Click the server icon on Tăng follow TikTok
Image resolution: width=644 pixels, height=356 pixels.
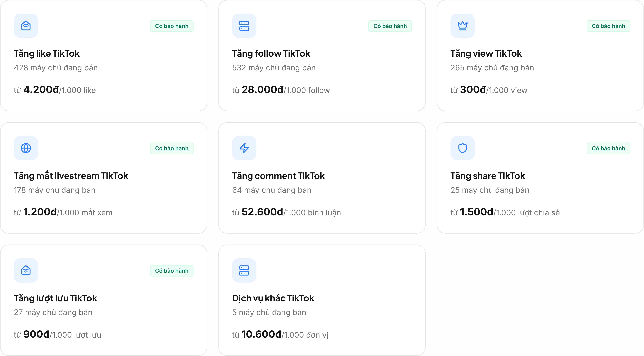pos(244,26)
